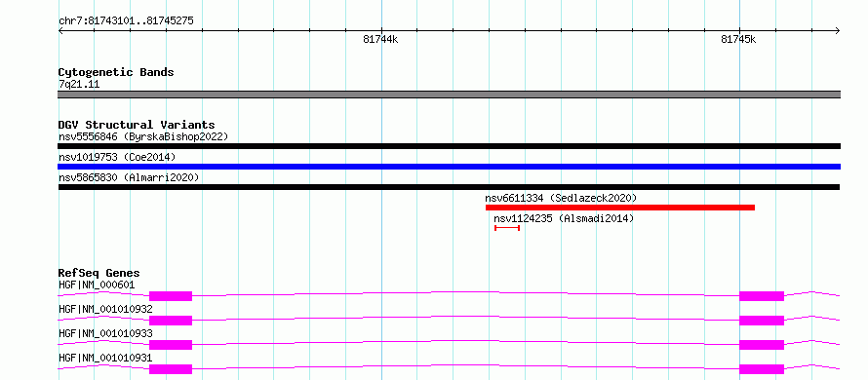Click the nsv6611334 (Sedlazeck2020) label

(x=561, y=198)
